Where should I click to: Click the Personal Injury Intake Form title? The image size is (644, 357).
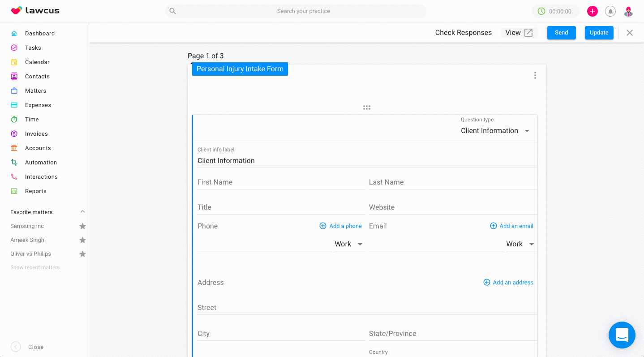(240, 69)
